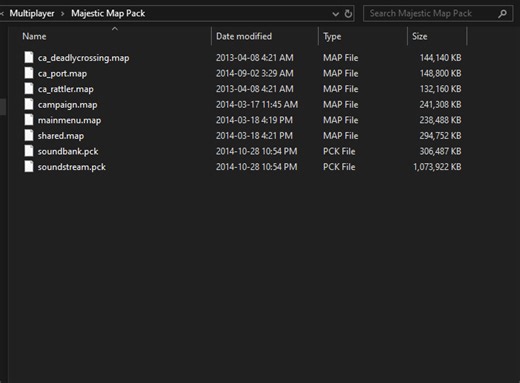Viewport: 520px width, 383px height.
Task: Go to the Multiplayer breadcrumb folder
Action: [x=32, y=13]
